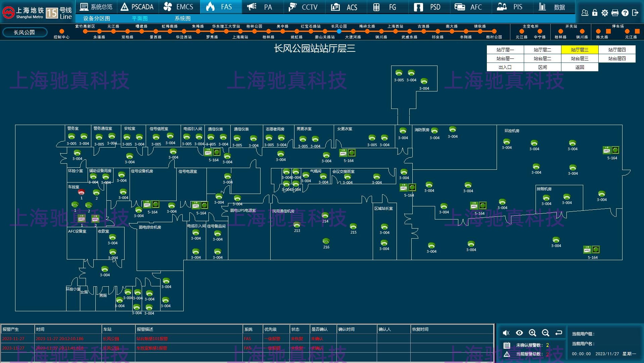Image resolution: width=644 pixels, height=363 pixels.
Task: Switch floor view to 站台层一
Action: click(505, 58)
